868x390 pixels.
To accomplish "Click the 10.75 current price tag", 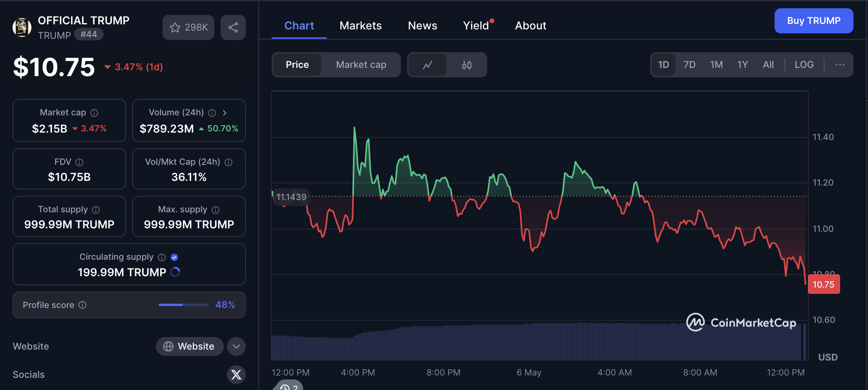I will (824, 284).
